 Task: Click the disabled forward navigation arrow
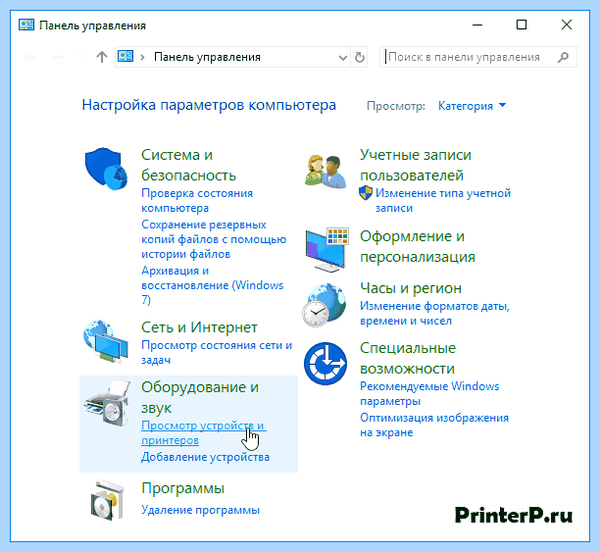pos(58,57)
